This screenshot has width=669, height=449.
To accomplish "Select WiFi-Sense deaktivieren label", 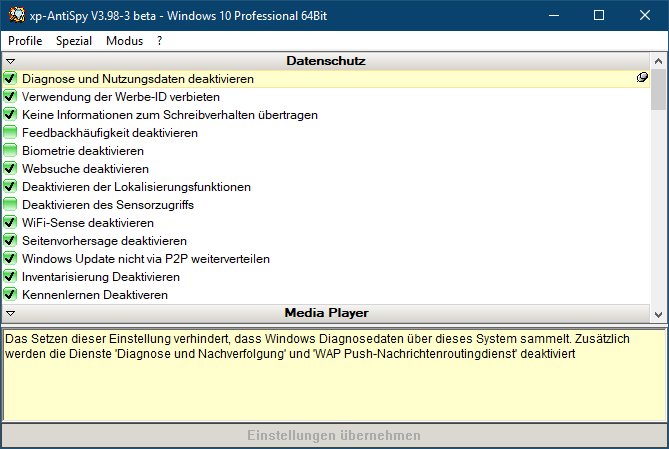I will tap(88, 223).
